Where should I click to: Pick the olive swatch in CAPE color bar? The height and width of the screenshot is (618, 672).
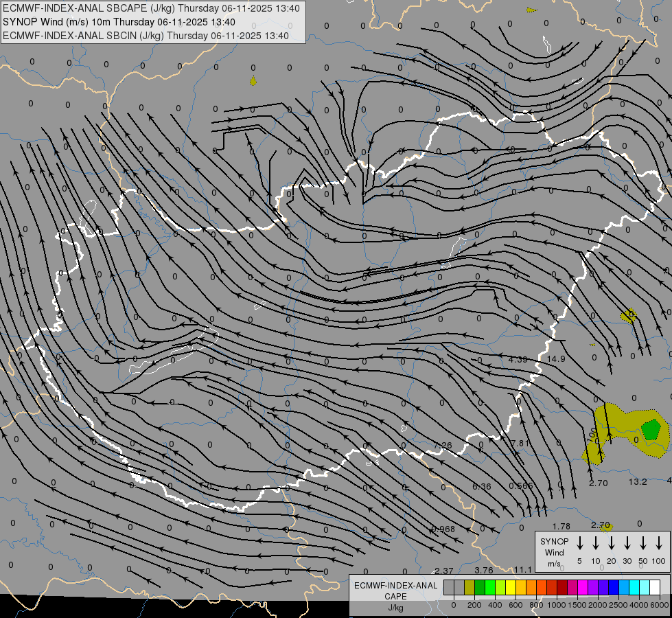click(x=470, y=587)
